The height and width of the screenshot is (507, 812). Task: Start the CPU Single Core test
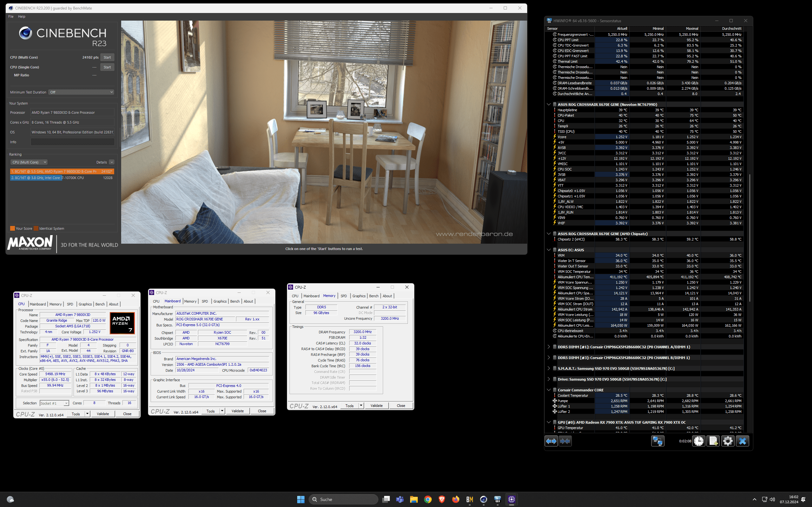point(107,67)
